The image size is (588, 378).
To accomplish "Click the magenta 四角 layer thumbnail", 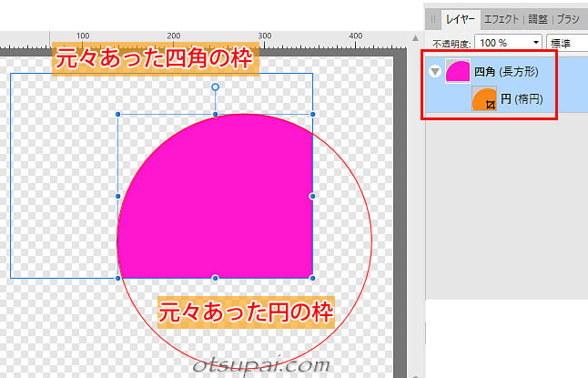I will [458, 72].
